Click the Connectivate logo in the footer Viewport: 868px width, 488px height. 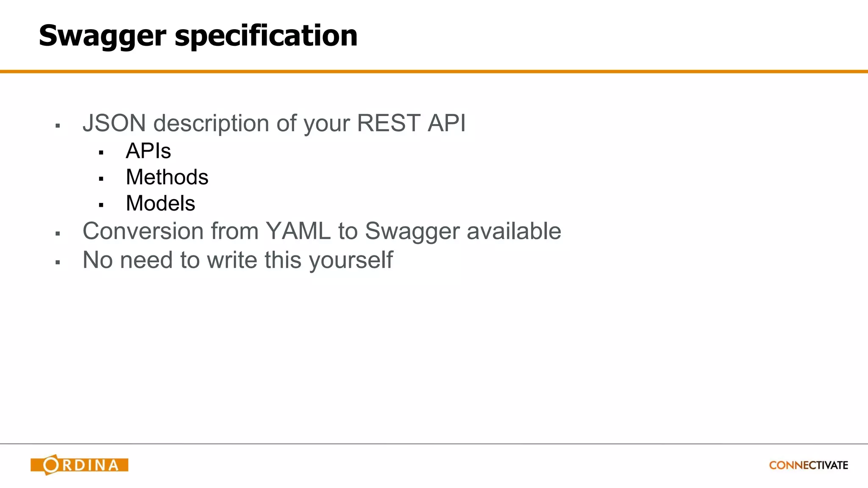pos(808,465)
